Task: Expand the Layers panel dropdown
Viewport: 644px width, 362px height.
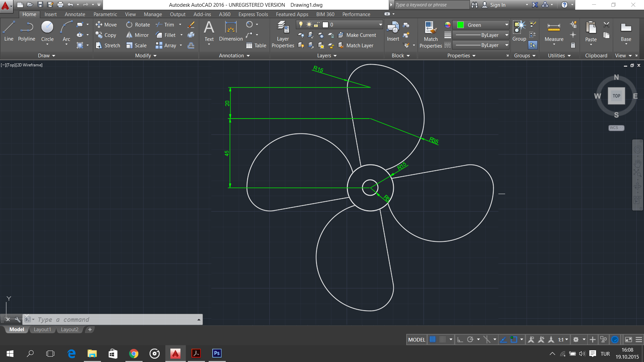Action: coord(335,55)
